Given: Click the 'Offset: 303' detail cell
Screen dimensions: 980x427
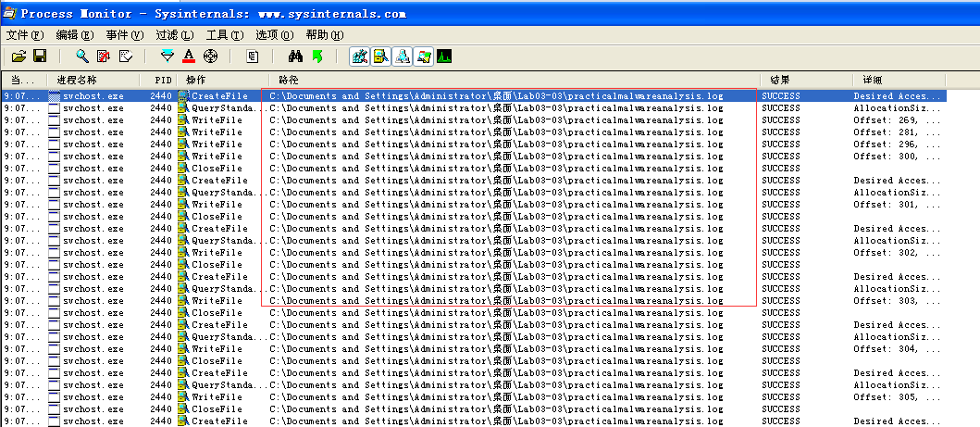Looking at the screenshot, I should tap(897, 301).
